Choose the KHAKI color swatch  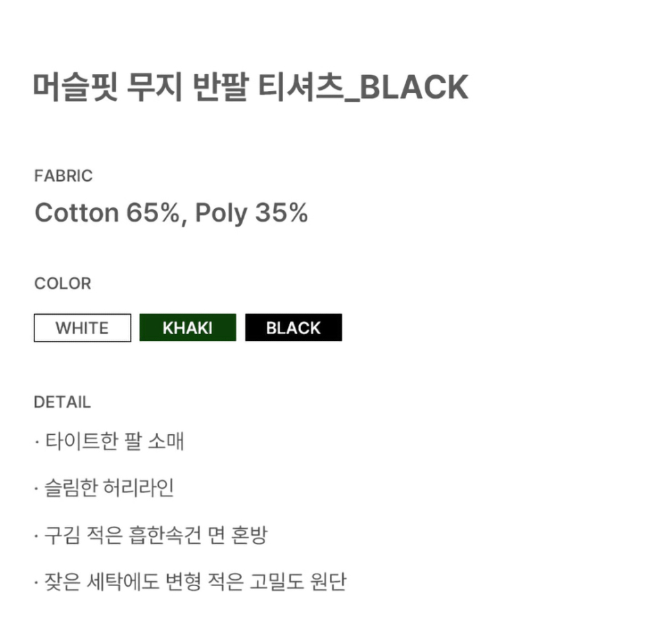pos(188,328)
